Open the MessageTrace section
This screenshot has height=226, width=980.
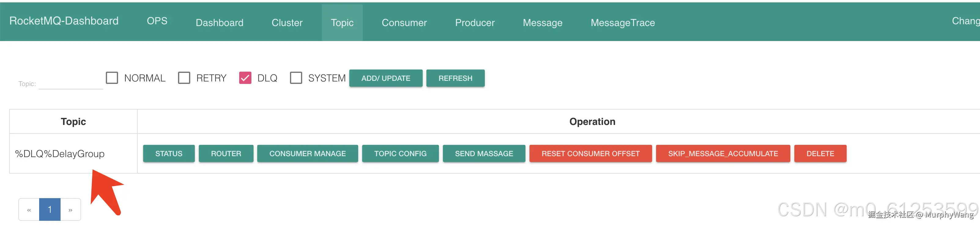click(x=622, y=23)
